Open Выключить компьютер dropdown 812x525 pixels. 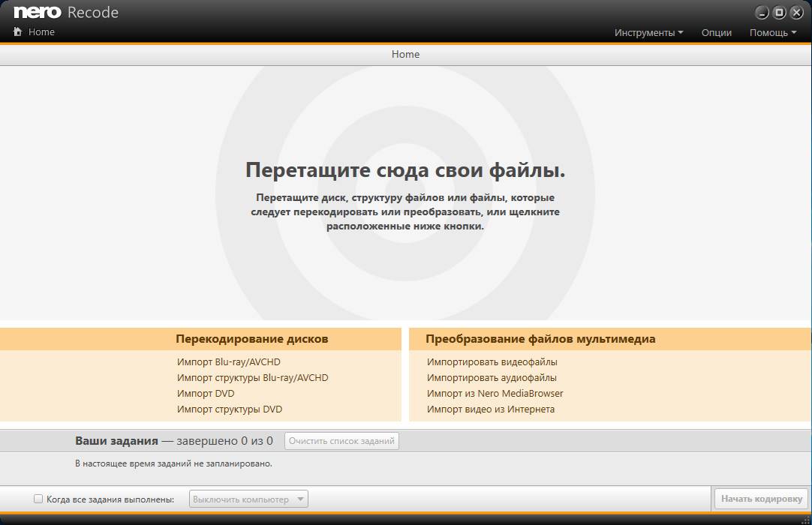click(x=248, y=499)
